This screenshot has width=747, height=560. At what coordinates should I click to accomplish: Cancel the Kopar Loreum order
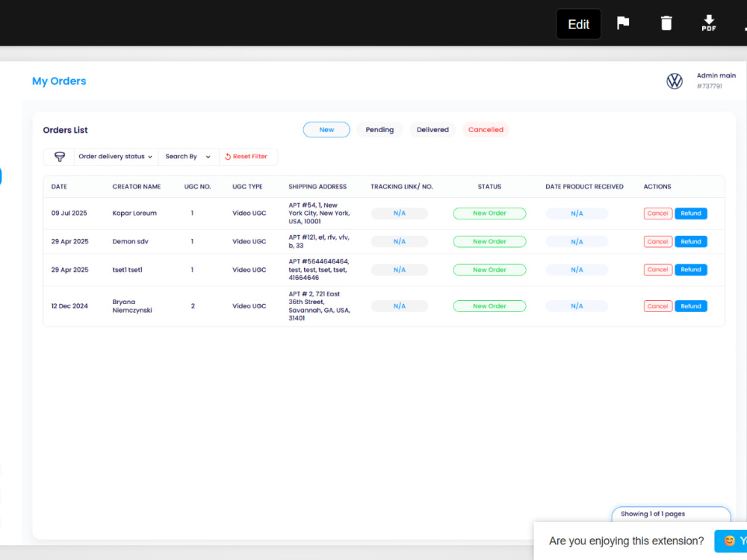click(x=657, y=214)
